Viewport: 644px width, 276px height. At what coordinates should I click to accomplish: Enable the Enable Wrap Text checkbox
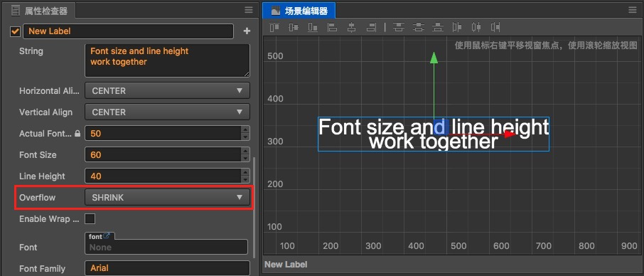(x=90, y=218)
